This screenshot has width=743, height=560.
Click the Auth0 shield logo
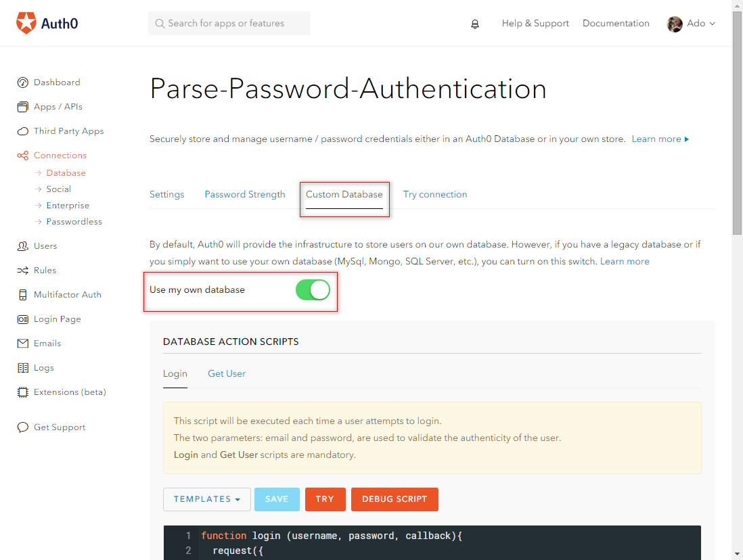[26, 23]
